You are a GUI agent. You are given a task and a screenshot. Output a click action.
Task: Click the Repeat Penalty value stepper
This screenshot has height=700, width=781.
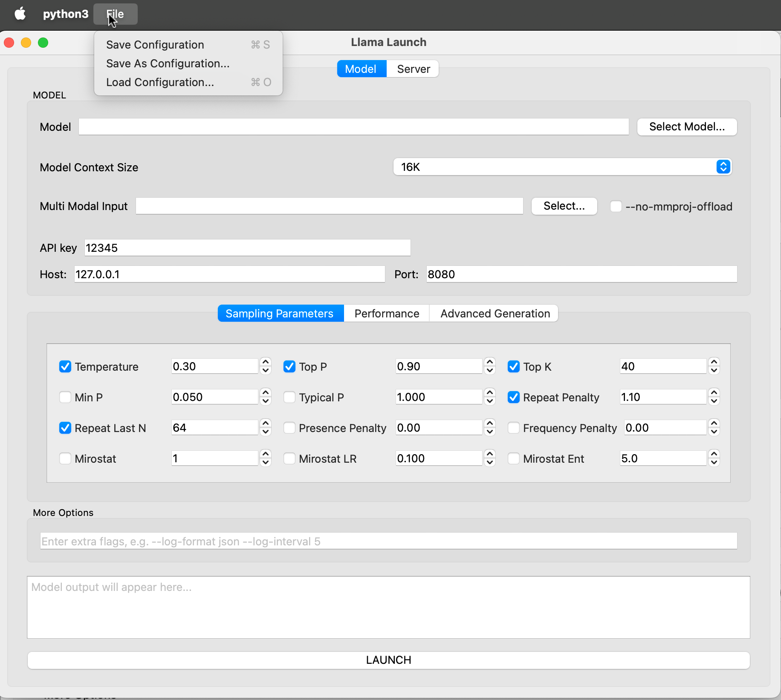click(x=714, y=397)
